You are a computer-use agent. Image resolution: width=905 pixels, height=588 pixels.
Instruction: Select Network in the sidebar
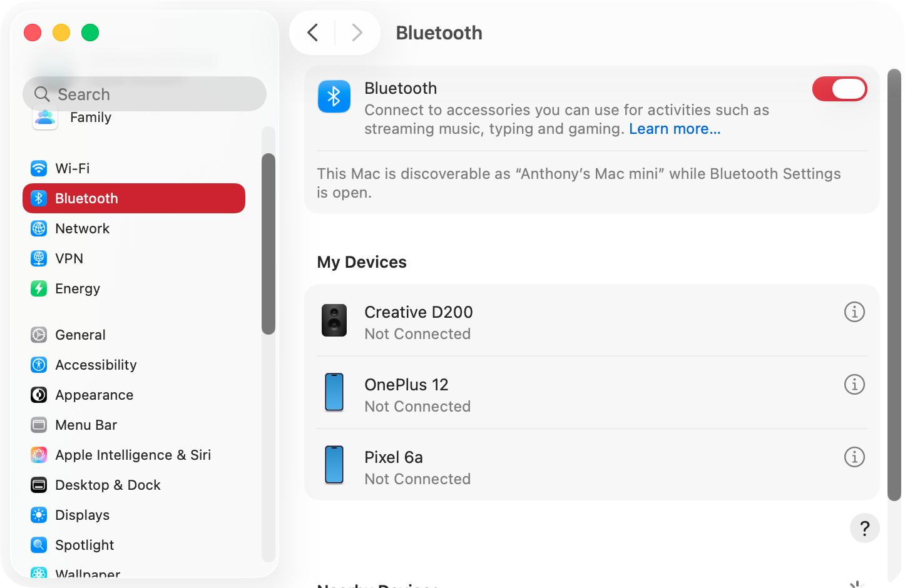tap(134, 228)
